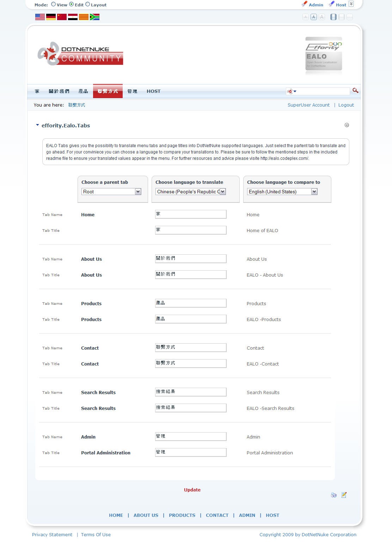Click the Terms Of Use link
Screen dimensions: 392x544
(96, 534)
